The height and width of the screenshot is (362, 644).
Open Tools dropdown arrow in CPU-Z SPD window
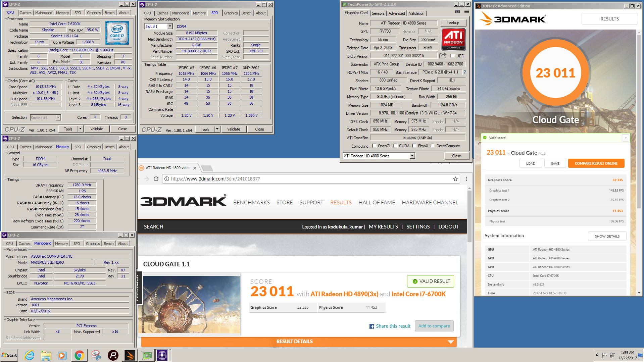click(x=217, y=129)
